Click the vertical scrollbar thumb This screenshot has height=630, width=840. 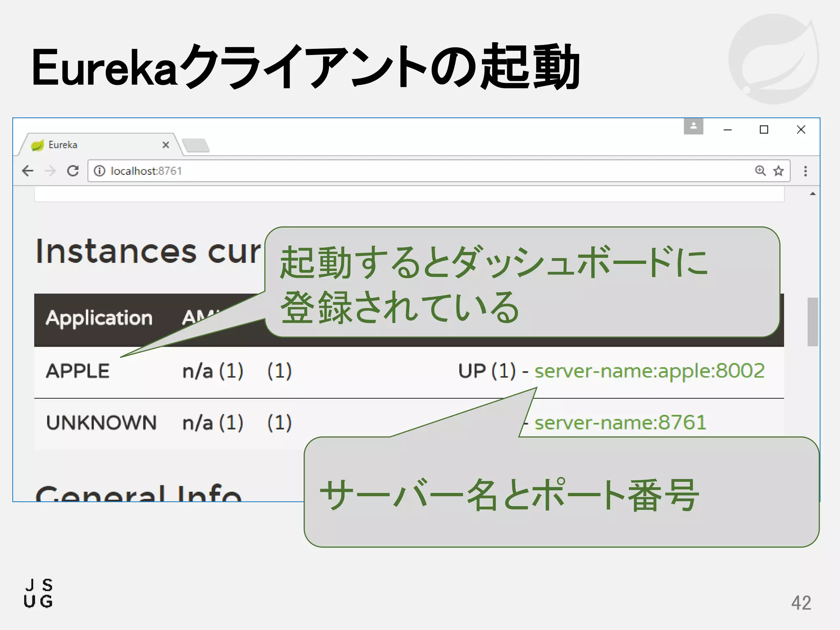813,322
